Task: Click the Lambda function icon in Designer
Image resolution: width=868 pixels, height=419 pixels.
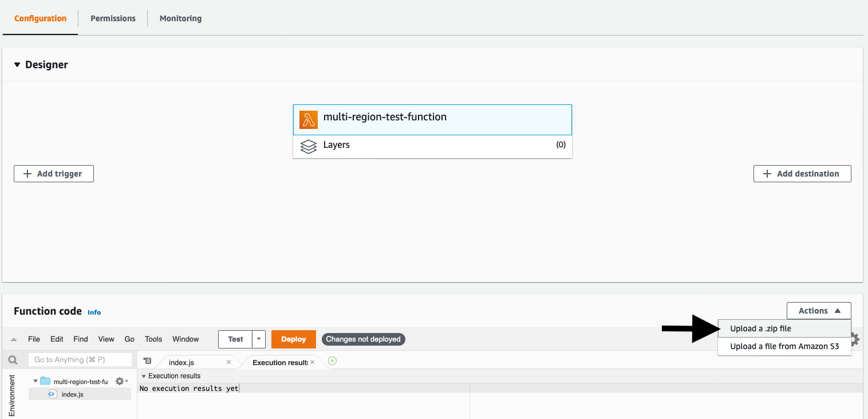Action: coord(309,120)
